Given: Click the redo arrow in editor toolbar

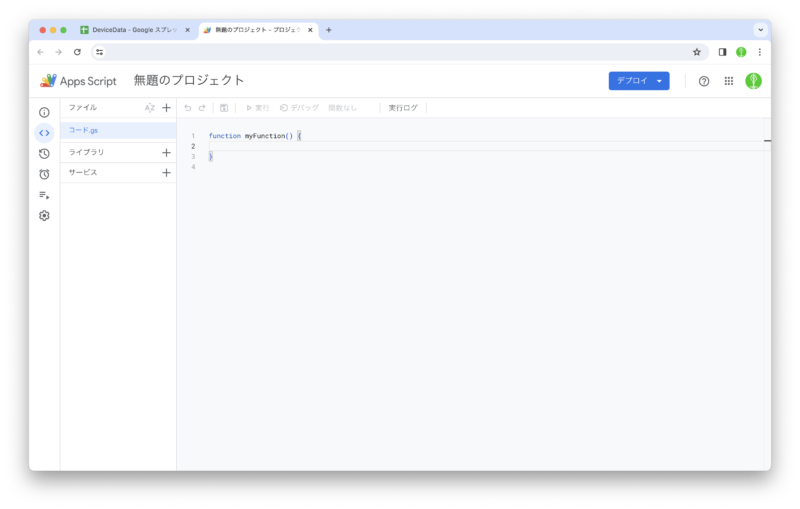Looking at the screenshot, I should click(x=202, y=108).
